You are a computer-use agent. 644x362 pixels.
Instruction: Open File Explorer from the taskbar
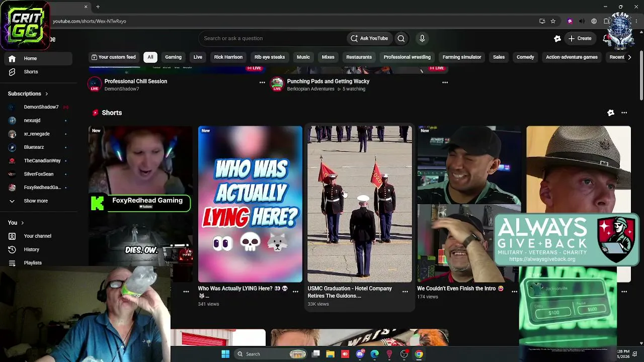point(330,354)
